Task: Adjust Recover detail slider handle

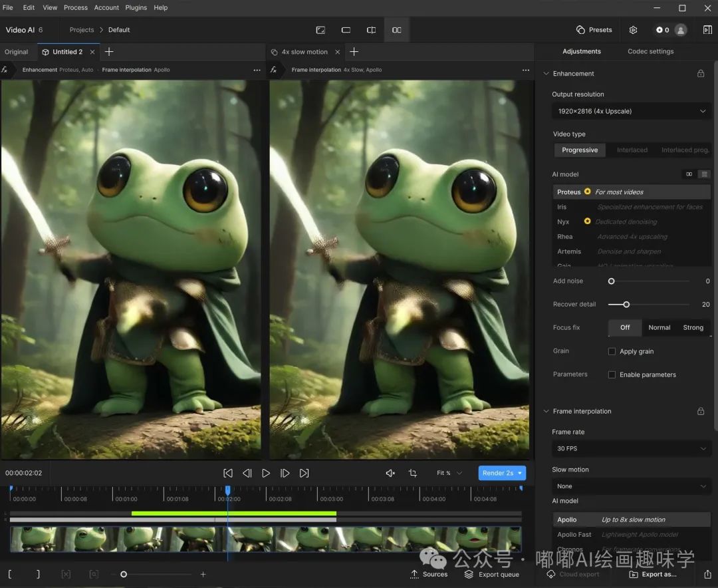Action: (626, 305)
